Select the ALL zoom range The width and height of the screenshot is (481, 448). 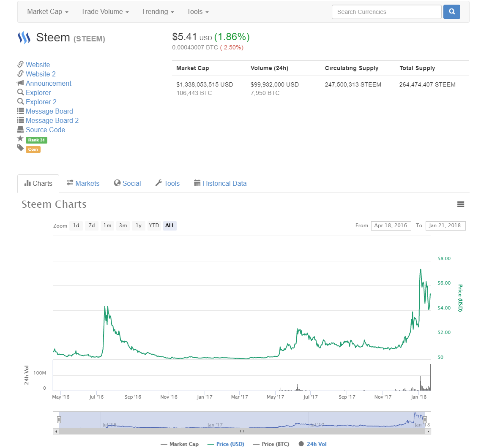[x=170, y=225]
